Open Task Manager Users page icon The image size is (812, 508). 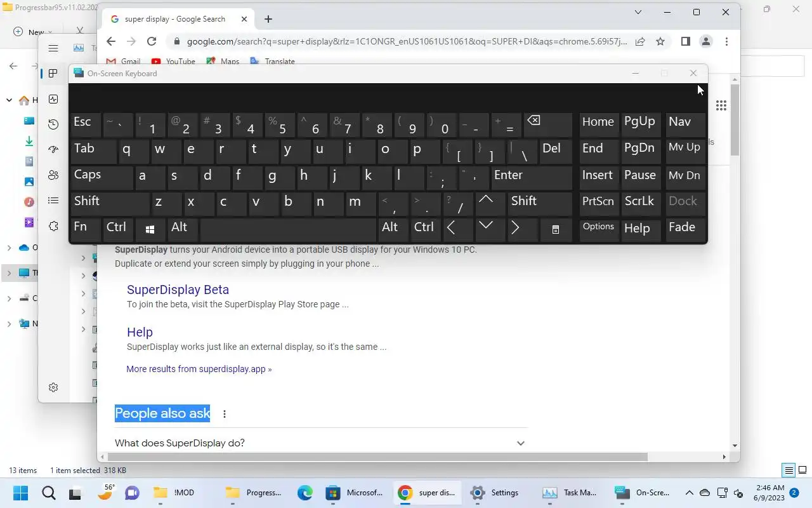click(x=53, y=175)
